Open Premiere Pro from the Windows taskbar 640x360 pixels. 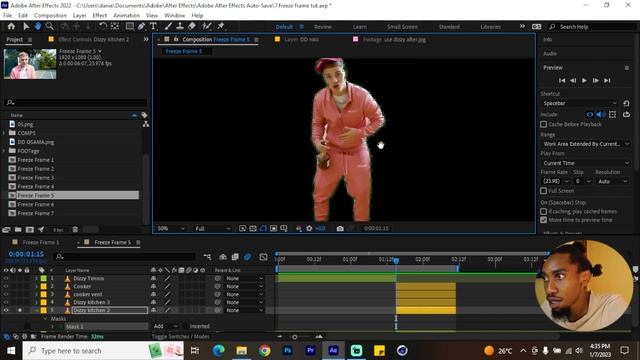point(310,350)
